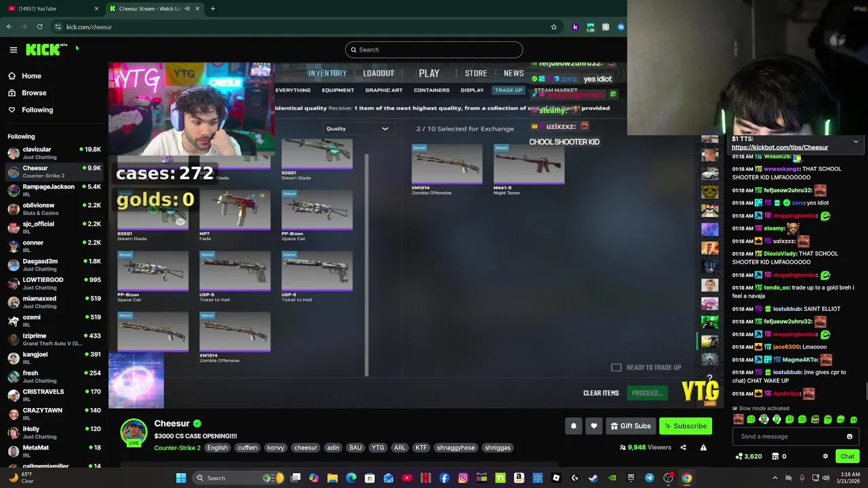Open Browse in Kick sidebar

coord(34,93)
